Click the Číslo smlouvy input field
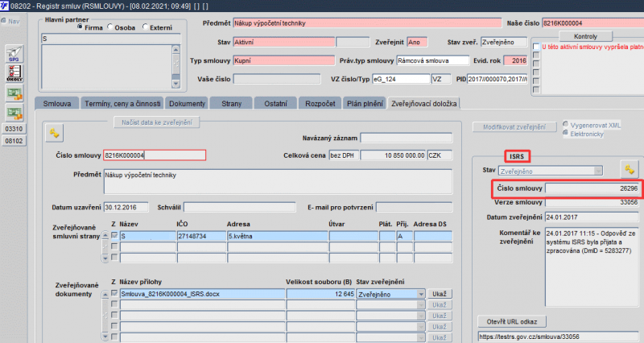This screenshot has height=343, width=644. [155, 155]
